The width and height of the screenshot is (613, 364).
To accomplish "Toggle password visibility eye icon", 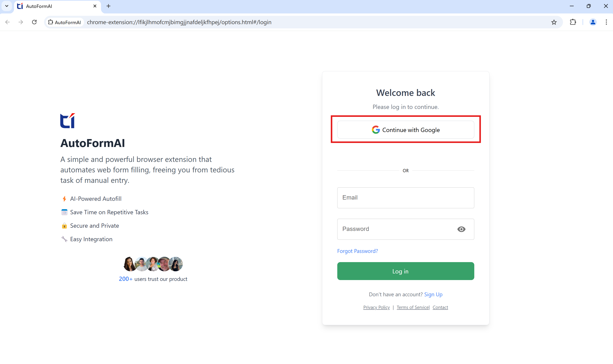I will (x=461, y=229).
